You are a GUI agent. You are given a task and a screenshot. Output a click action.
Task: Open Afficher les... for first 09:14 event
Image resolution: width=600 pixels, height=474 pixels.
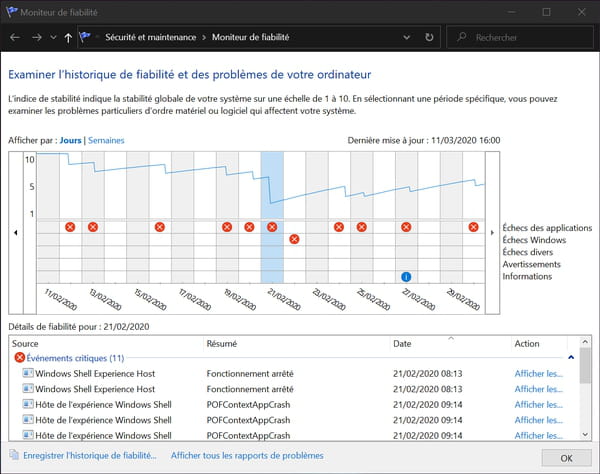538,405
